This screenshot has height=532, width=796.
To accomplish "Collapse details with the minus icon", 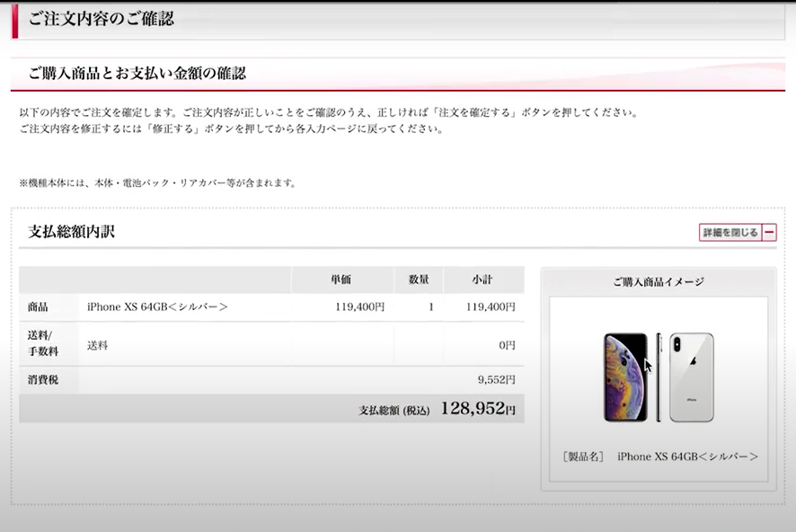I will [x=769, y=233].
